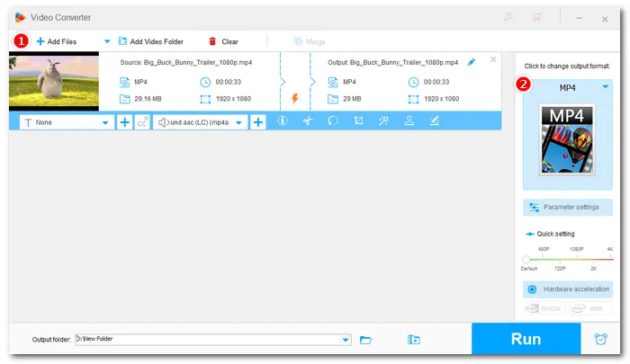The width and height of the screenshot is (630, 364).
Task: Add a subtitle with the plus button
Action: (124, 122)
